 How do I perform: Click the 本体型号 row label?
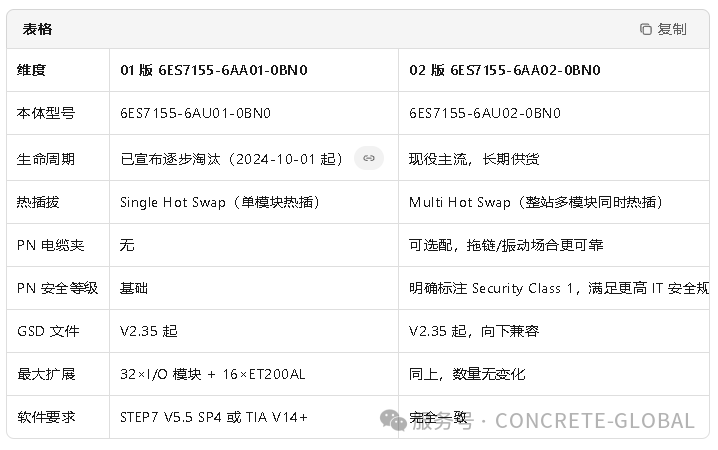pos(46,114)
